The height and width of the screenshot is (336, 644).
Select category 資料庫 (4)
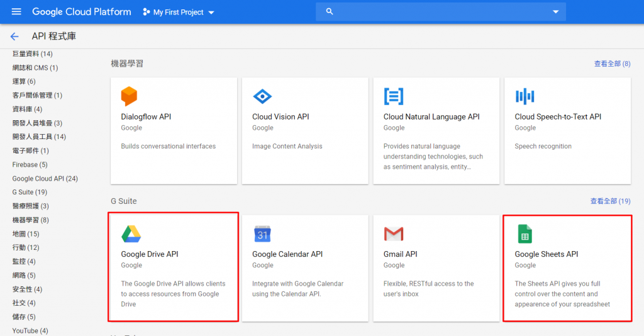point(27,109)
